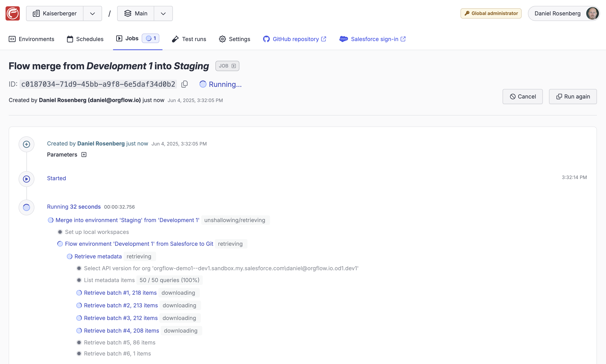Click the JOB badge next to the title

click(227, 66)
